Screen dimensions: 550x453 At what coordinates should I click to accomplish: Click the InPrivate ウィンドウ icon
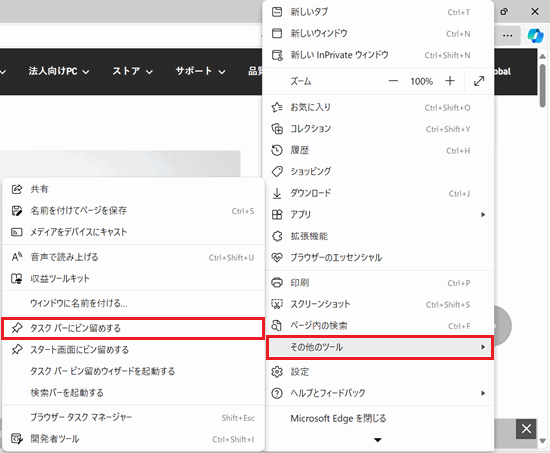[277, 55]
